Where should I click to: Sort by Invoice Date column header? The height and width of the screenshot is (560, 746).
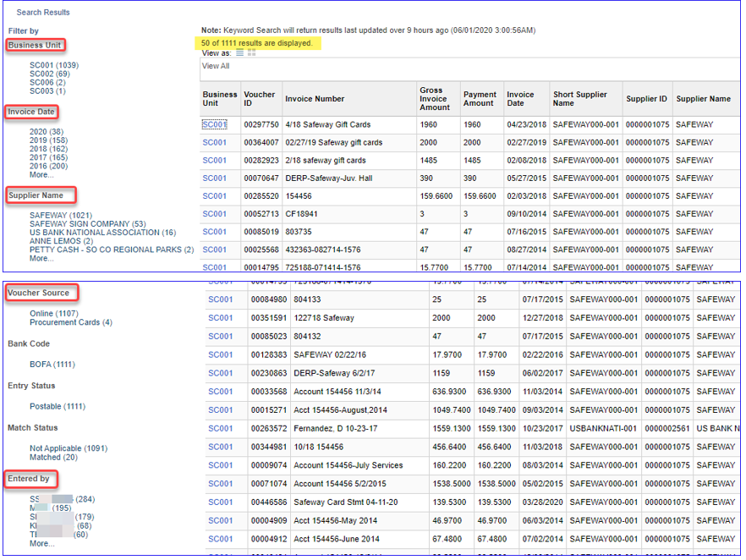tap(520, 99)
